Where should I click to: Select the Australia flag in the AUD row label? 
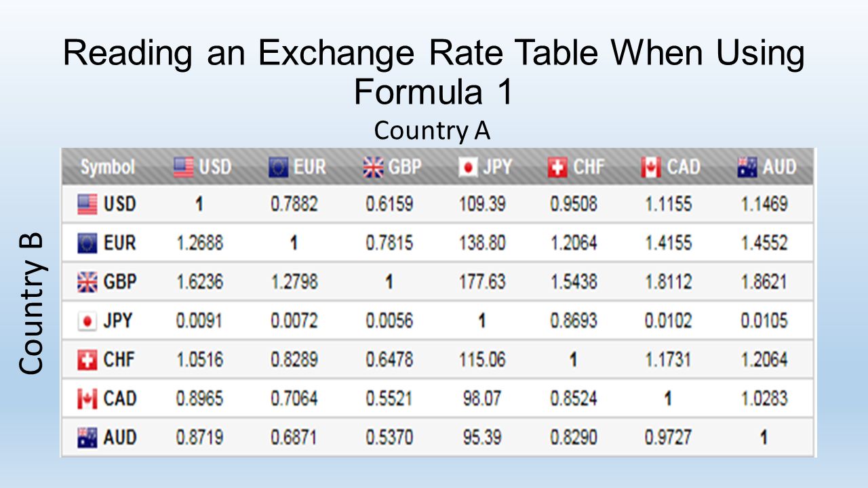87,438
